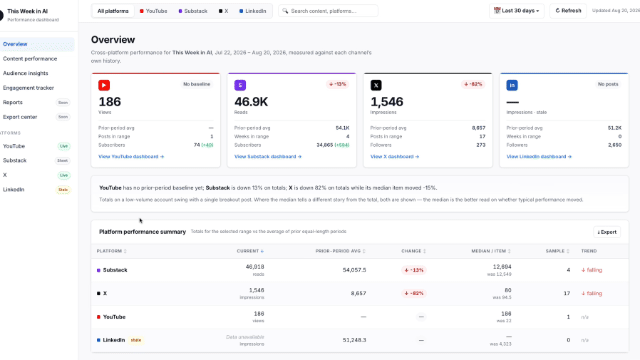Click the YouTube logo icon in first card
This screenshot has width=640, height=360.
104,85
